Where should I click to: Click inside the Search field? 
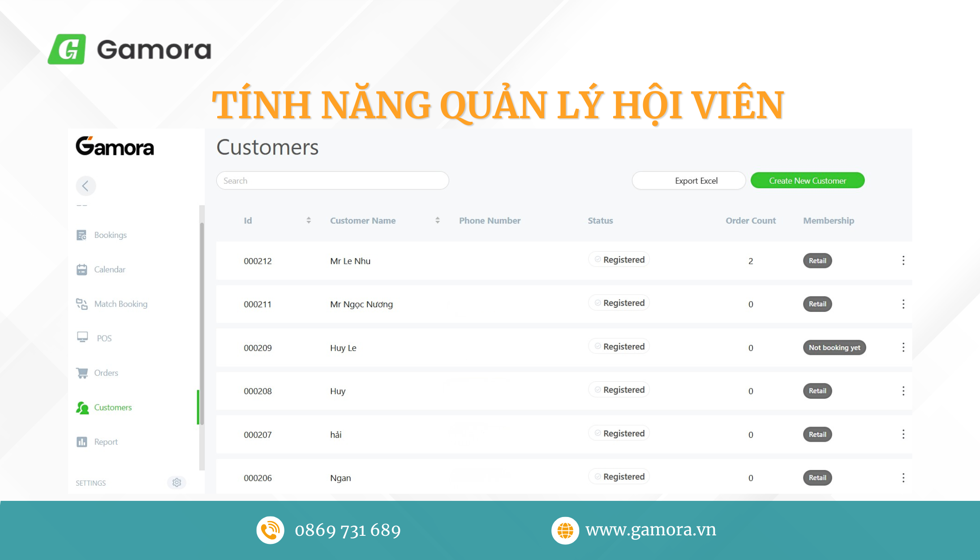pyautogui.click(x=332, y=180)
